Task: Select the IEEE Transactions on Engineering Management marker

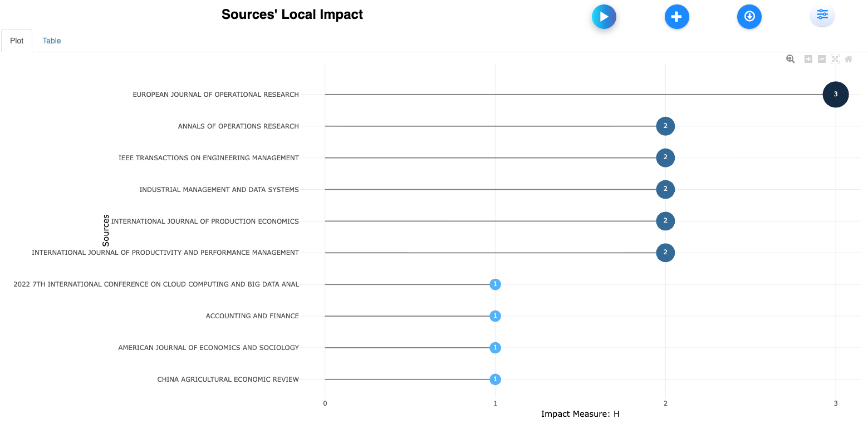Action: coord(665,158)
